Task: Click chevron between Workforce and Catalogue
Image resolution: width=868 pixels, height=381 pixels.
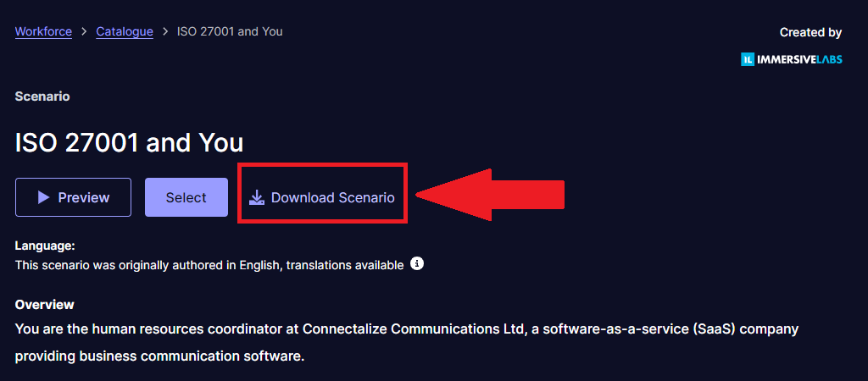Action: tap(84, 32)
